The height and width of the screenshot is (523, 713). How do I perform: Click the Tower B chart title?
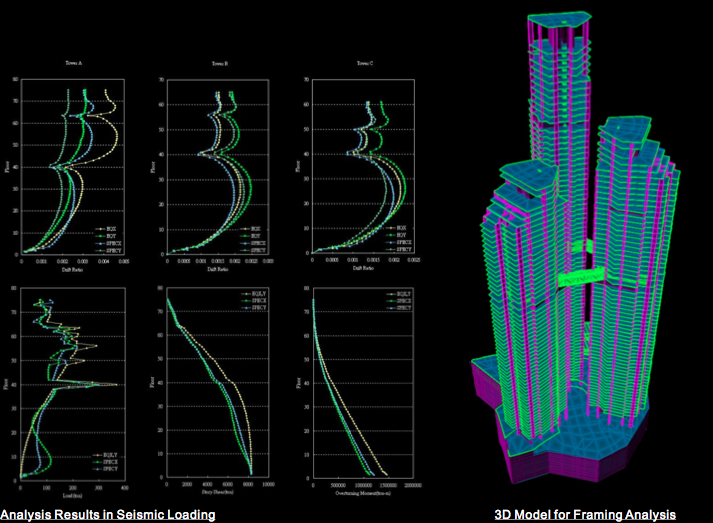click(218, 63)
